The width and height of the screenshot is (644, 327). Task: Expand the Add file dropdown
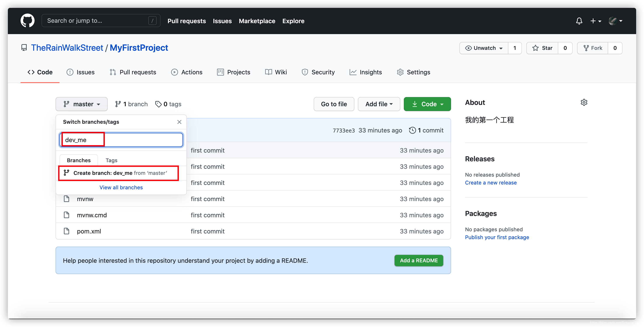[379, 104]
